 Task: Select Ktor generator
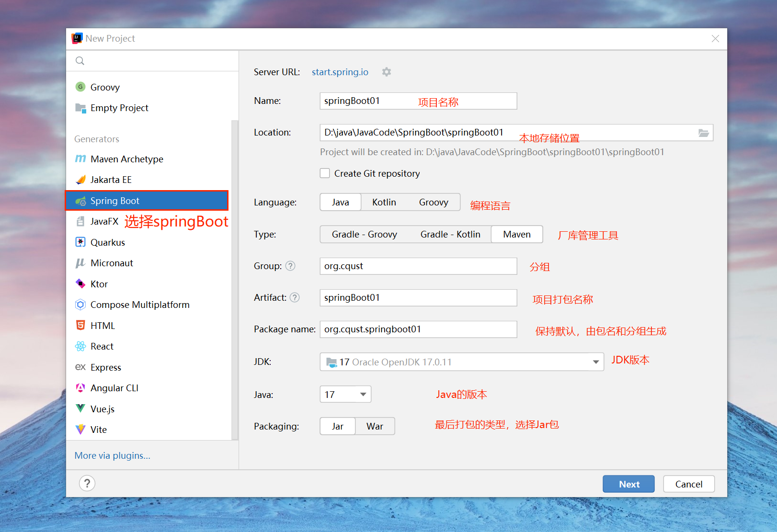point(149,284)
